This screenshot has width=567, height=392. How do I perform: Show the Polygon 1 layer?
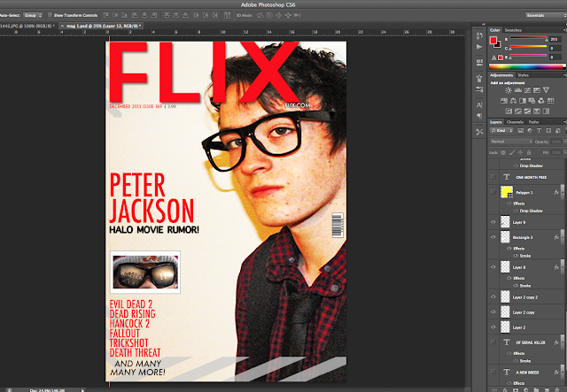tap(493, 192)
